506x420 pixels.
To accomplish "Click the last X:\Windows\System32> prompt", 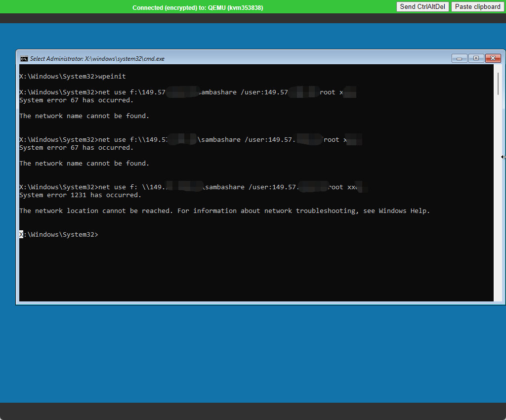I will pos(59,235).
